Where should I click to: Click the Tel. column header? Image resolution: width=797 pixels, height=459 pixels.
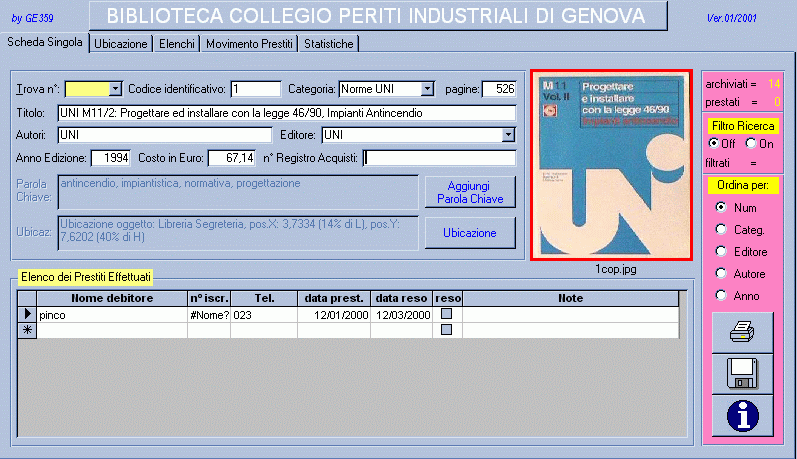264,298
